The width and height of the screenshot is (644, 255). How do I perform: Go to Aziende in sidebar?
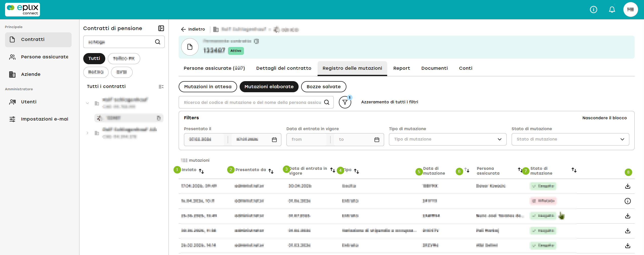click(x=38, y=74)
